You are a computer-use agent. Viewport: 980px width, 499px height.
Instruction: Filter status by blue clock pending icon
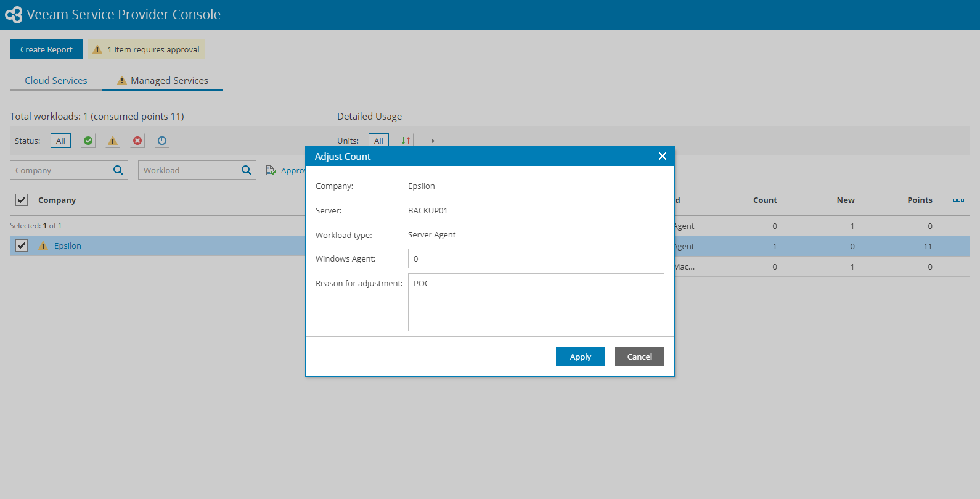(x=162, y=141)
